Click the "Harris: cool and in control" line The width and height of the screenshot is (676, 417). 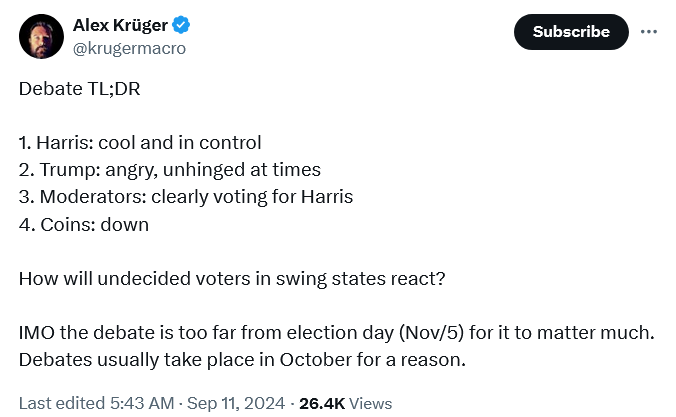tap(140, 142)
